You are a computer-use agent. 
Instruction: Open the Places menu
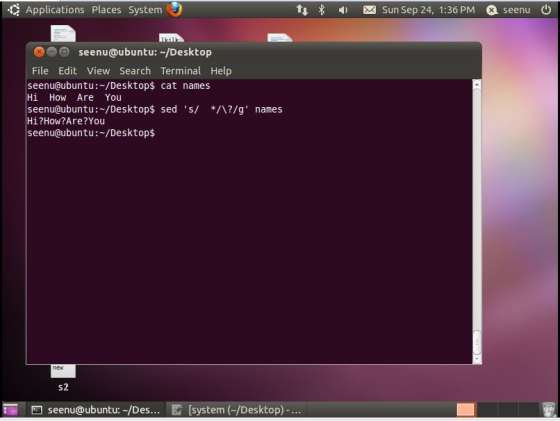[x=106, y=10]
